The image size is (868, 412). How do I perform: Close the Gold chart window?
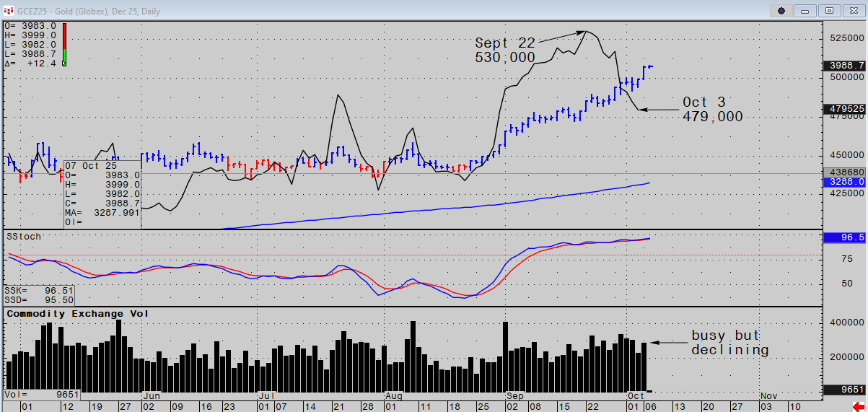point(854,11)
